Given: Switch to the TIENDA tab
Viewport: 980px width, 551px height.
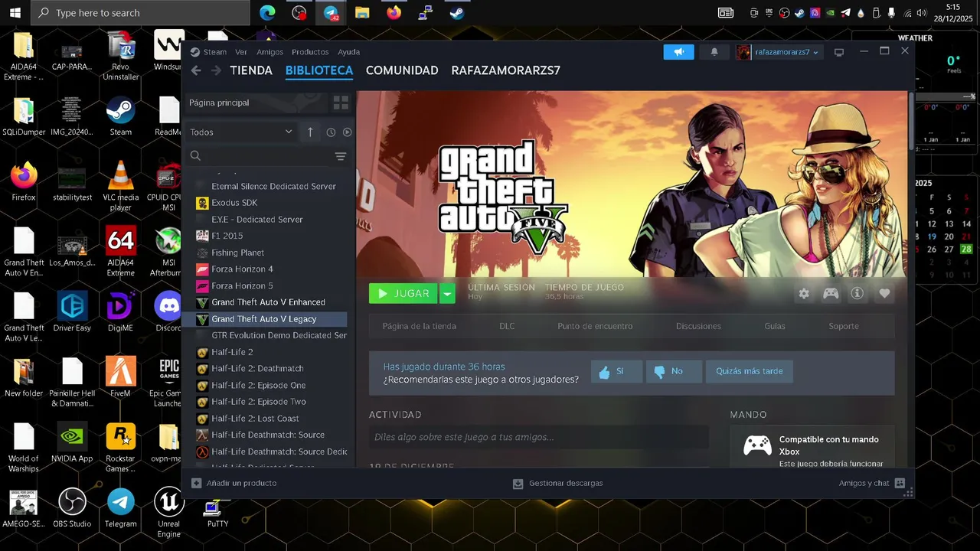Looking at the screenshot, I should [x=251, y=70].
